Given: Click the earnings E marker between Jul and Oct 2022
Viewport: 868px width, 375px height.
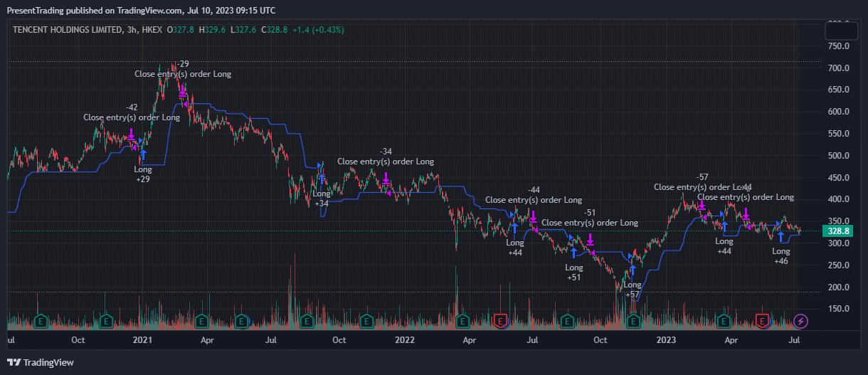Looking at the screenshot, I should point(567,321).
